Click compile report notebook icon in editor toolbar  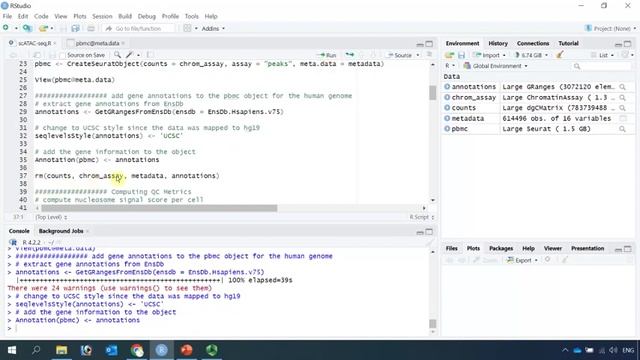click(150, 55)
